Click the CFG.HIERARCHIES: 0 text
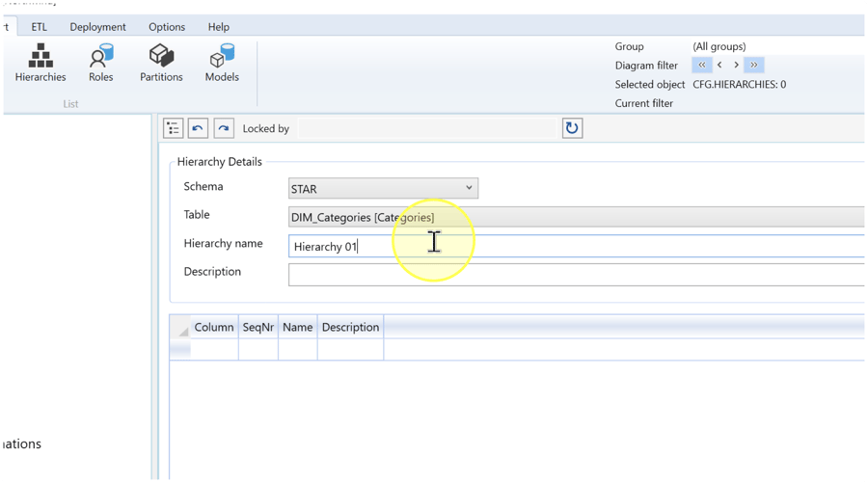 point(739,84)
